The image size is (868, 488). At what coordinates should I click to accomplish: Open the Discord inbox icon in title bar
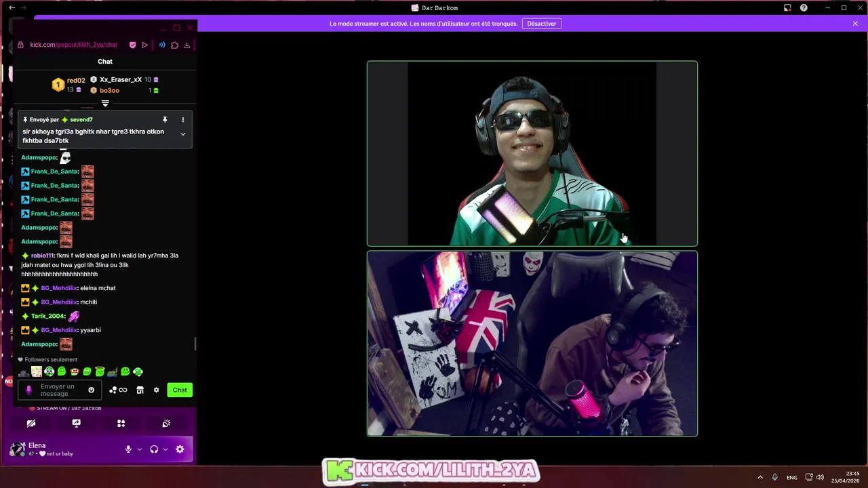point(787,7)
